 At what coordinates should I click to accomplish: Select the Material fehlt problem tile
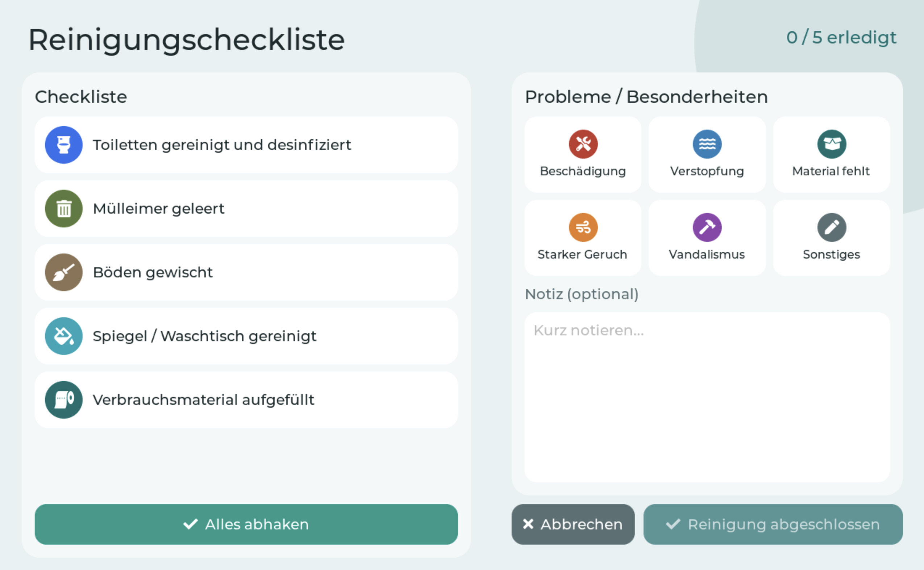pos(831,155)
